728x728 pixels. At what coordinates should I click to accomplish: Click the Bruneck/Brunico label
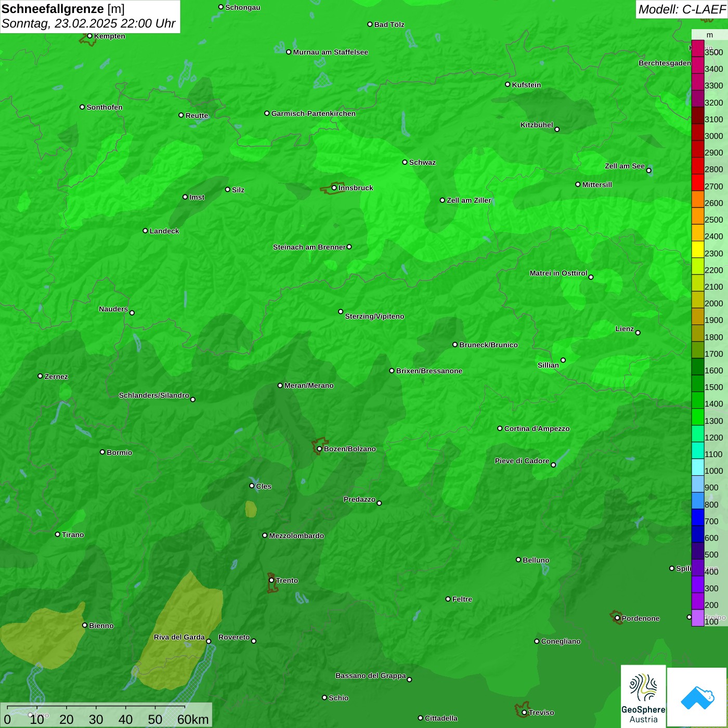click(488, 345)
